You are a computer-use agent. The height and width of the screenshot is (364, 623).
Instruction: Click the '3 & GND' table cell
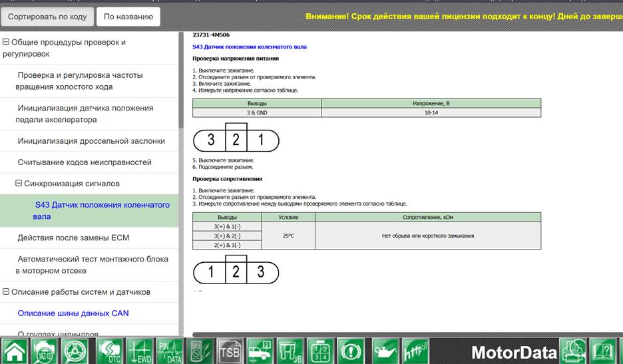(257, 112)
